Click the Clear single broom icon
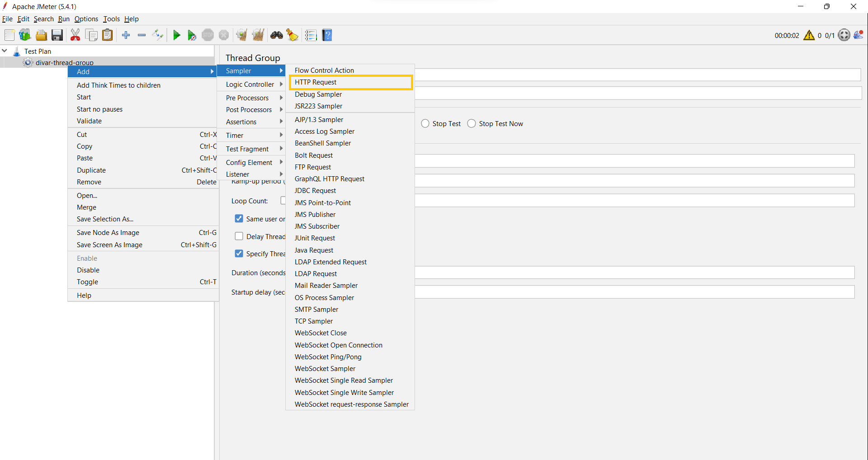 coord(242,35)
